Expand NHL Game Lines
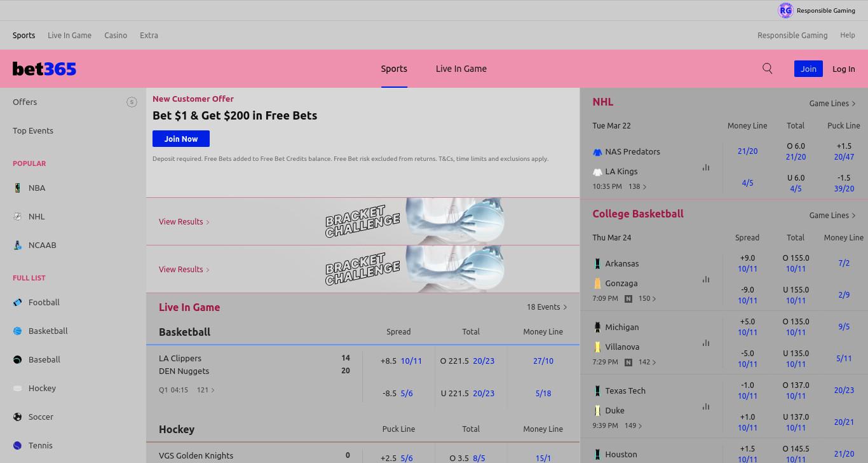The image size is (868, 463). click(832, 103)
